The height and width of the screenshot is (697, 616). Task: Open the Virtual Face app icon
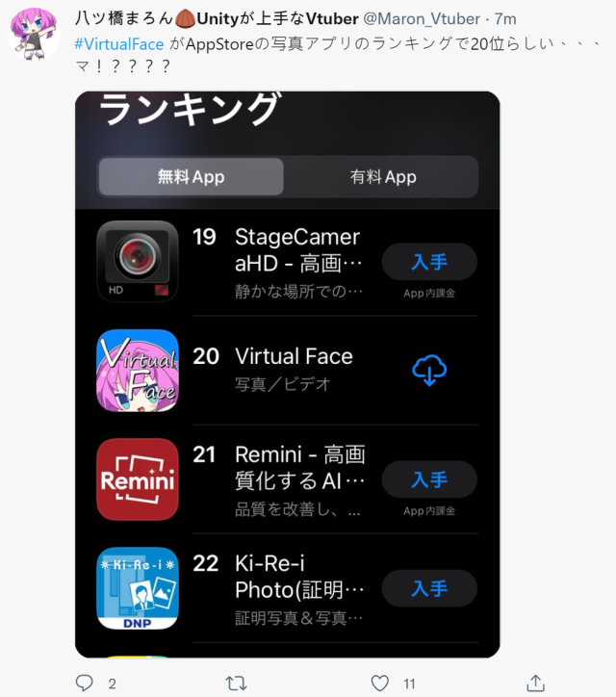[138, 371]
